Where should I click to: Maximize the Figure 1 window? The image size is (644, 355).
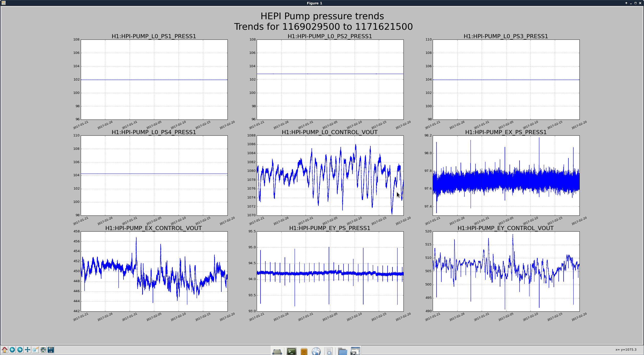[636, 3]
